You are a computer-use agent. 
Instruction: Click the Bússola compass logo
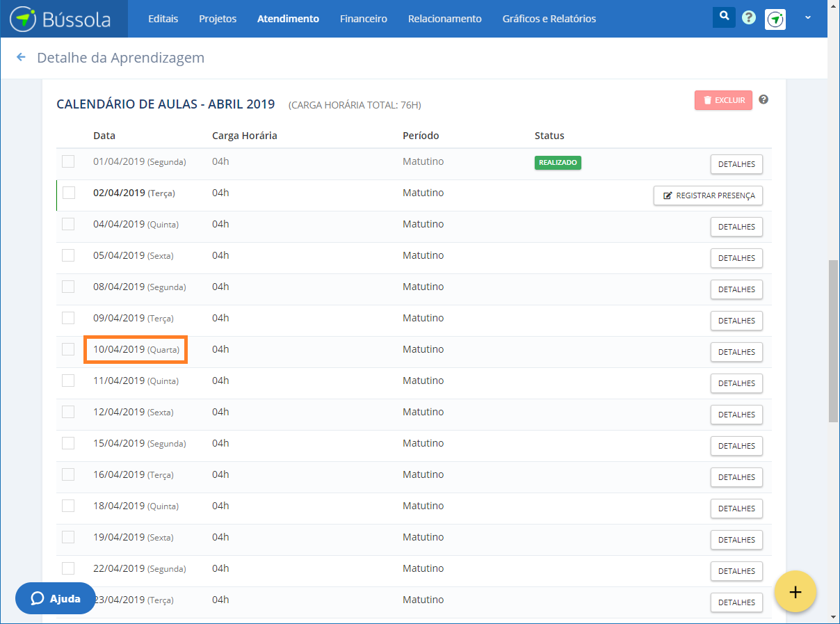pos(23,19)
